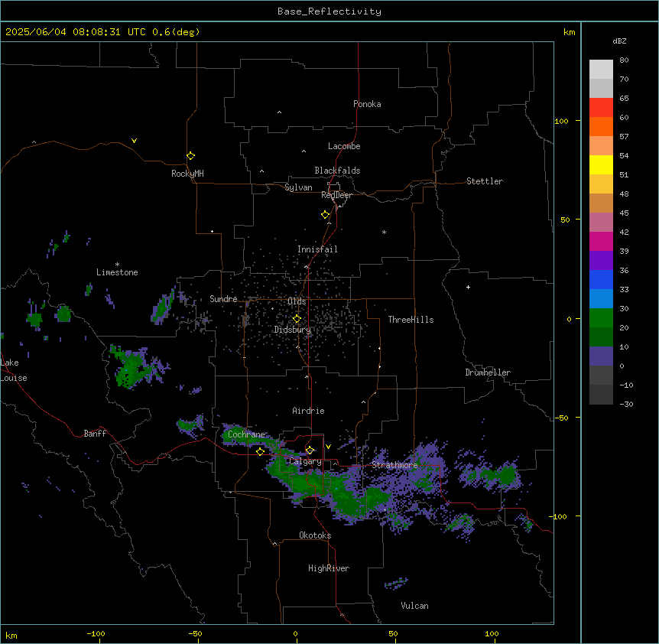Screen dimensions: 659x644
Task: Click the Lake Louise label
Action: (12, 370)
